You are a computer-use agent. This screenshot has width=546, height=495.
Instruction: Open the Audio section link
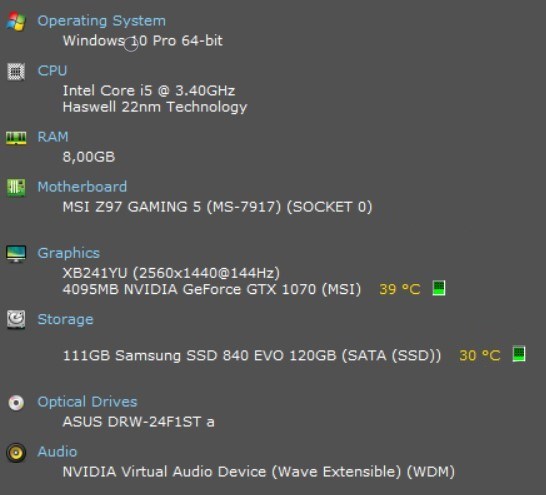[x=57, y=451]
